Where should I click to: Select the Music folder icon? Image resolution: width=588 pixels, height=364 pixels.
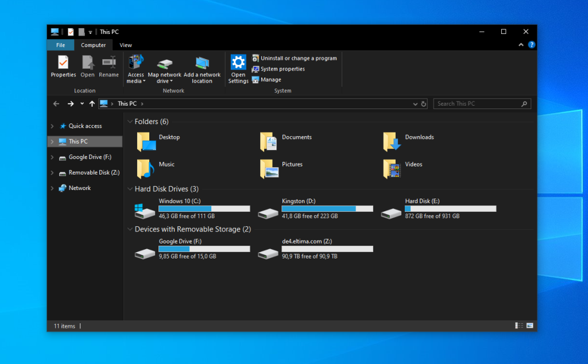coord(145,168)
